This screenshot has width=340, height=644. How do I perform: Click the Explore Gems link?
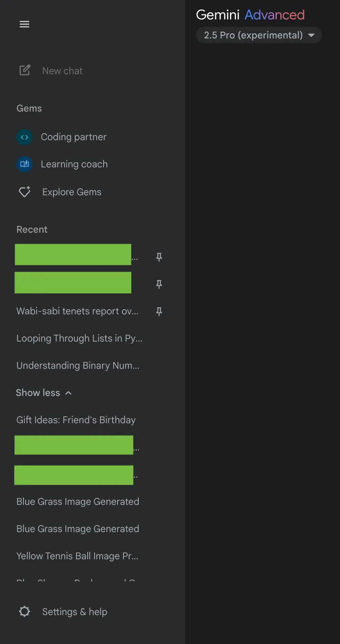(72, 192)
